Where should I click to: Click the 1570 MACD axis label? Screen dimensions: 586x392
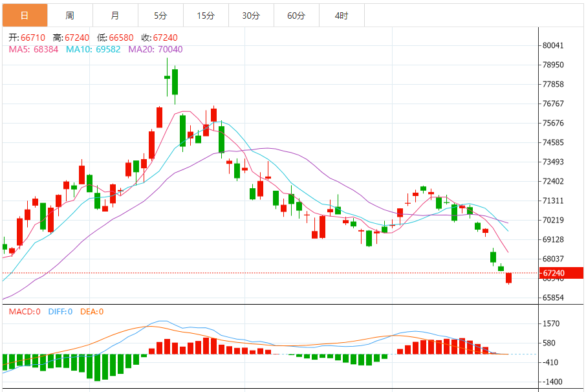(x=551, y=324)
